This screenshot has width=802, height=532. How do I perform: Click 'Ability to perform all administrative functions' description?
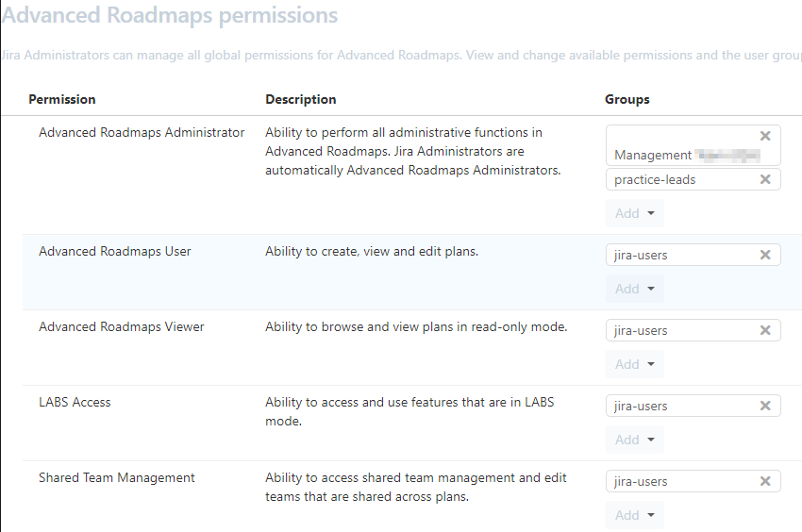pos(412,152)
